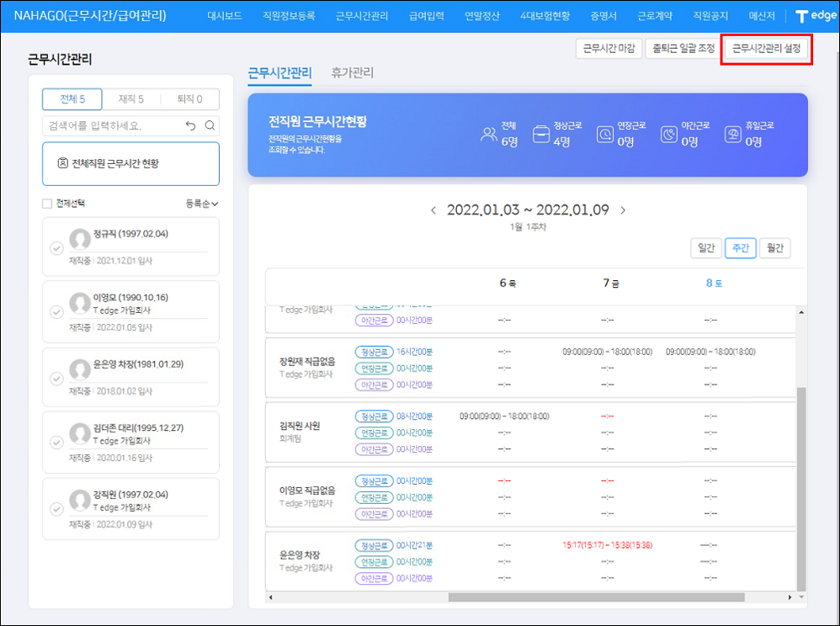This screenshot has width=840, height=626.
Task: Click the 연장근로 clock icon
Action: [x=605, y=134]
